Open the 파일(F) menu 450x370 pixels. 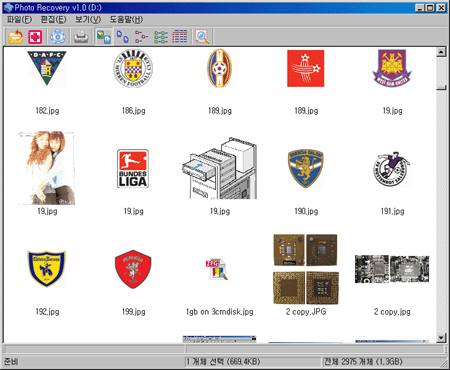pyautogui.click(x=19, y=19)
